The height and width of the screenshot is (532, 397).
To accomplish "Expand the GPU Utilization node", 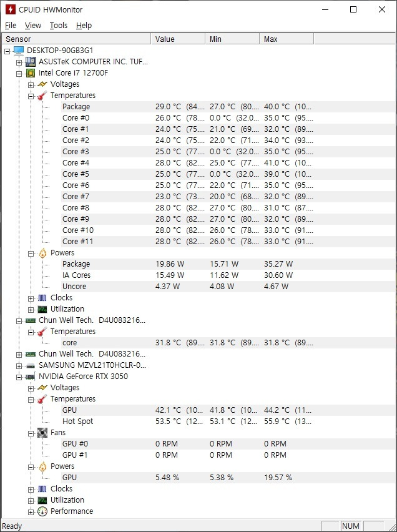I will tap(31, 501).
